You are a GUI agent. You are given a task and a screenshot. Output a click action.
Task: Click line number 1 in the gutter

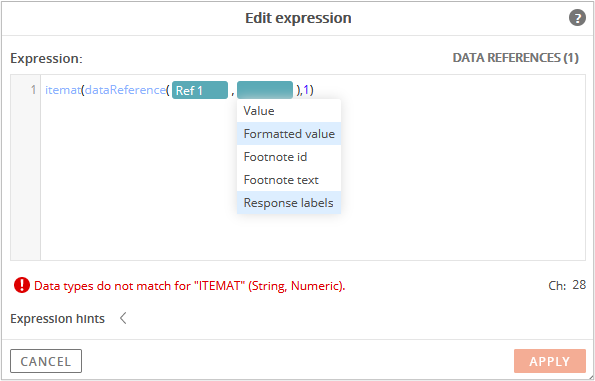click(x=33, y=90)
